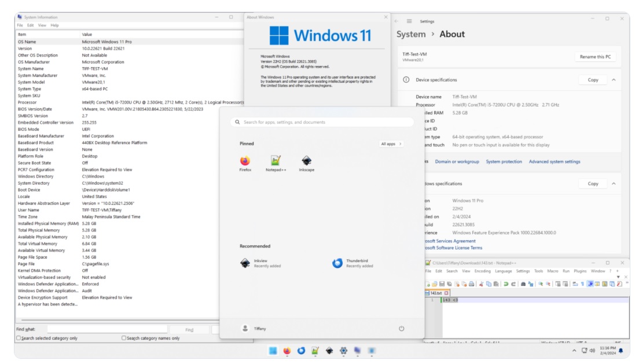635x364 pixels.
Task: Open Inkscape from the Start menu pinned apps
Action: [x=307, y=164]
